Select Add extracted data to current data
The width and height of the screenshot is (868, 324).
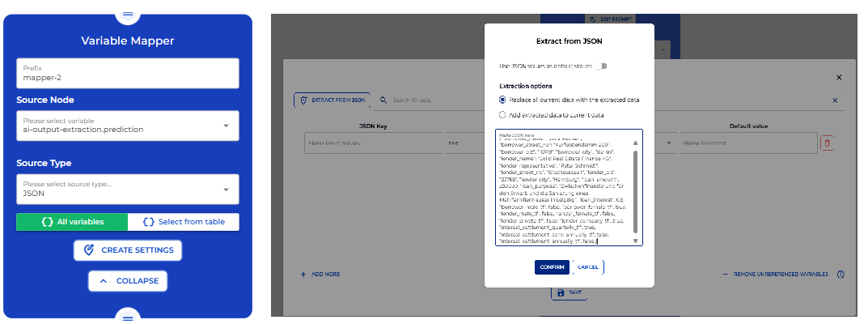tap(502, 116)
